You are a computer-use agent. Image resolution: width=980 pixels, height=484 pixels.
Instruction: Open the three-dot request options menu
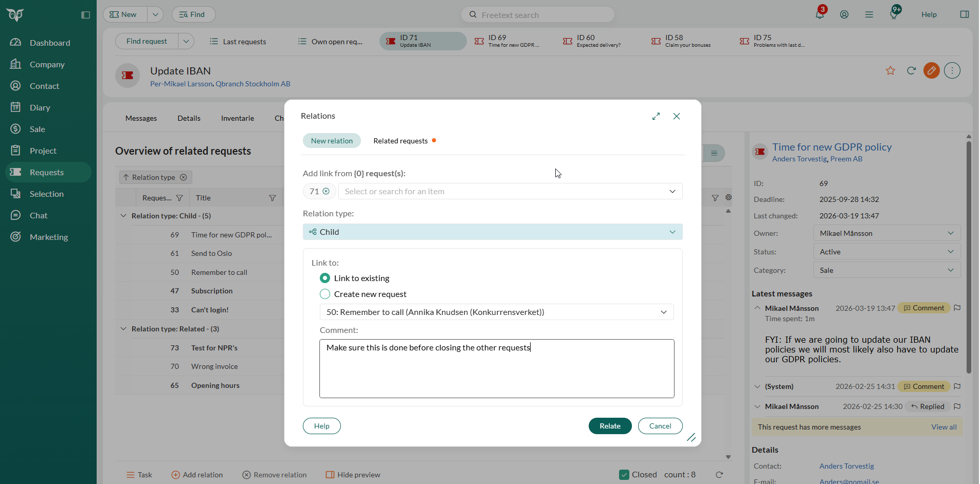click(952, 71)
